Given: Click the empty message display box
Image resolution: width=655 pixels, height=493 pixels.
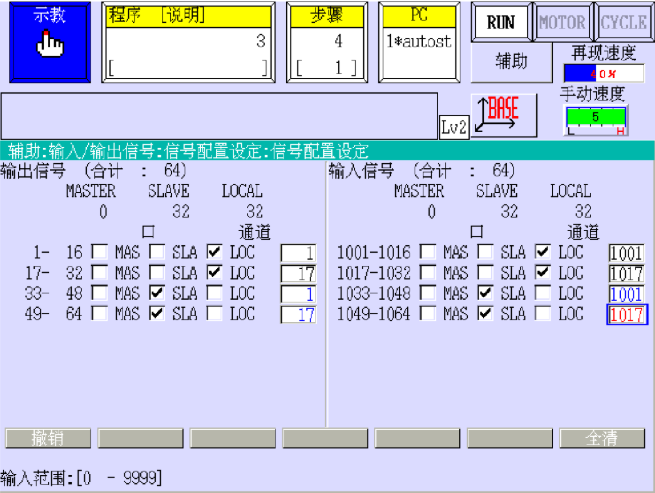Looking at the screenshot, I should coord(219,116).
